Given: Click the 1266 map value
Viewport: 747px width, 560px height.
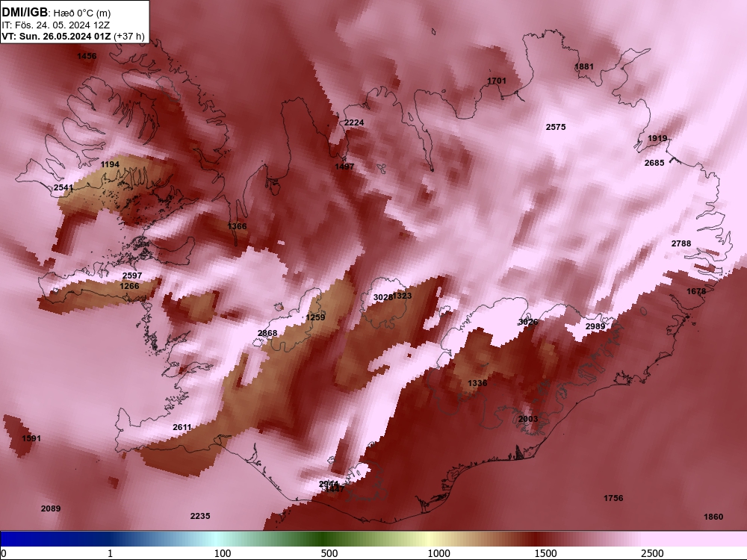Looking at the screenshot, I should (129, 286).
